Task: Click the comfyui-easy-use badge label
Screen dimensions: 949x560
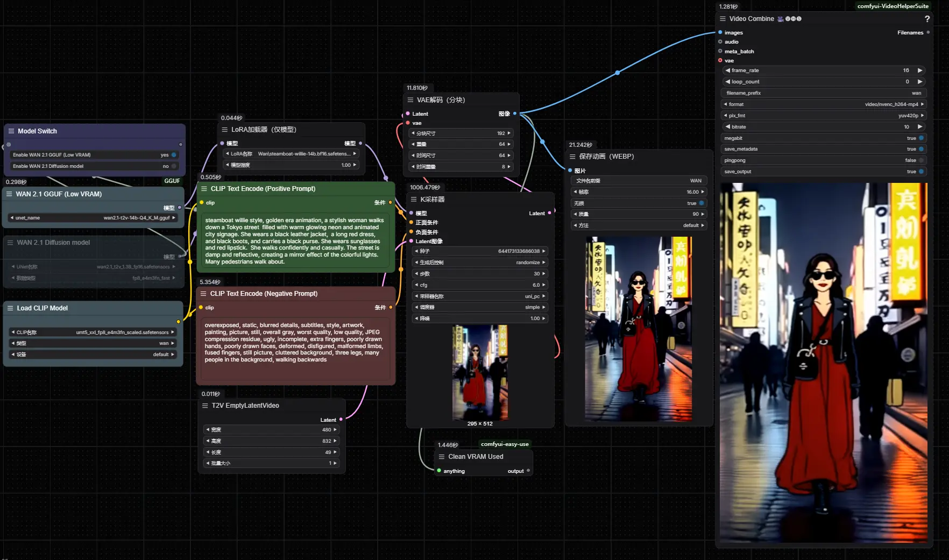Action: click(504, 444)
